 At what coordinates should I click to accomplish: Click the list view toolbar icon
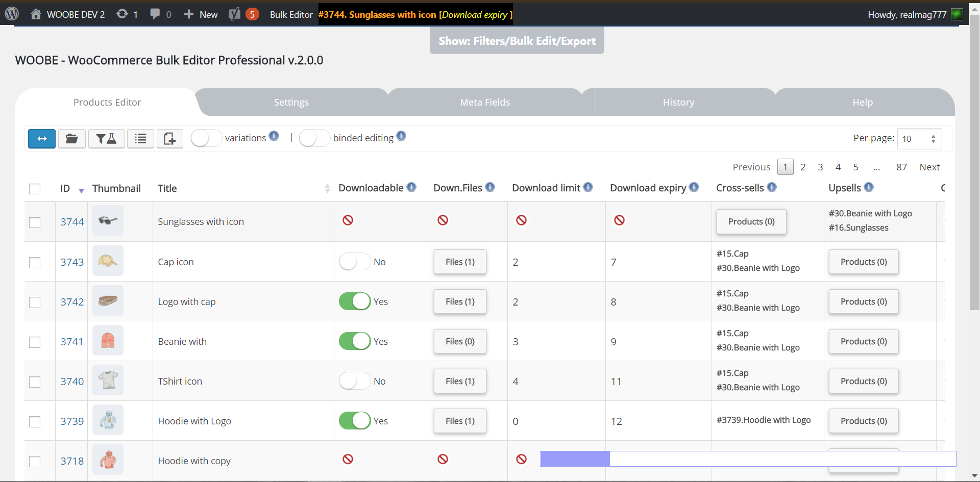click(140, 139)
